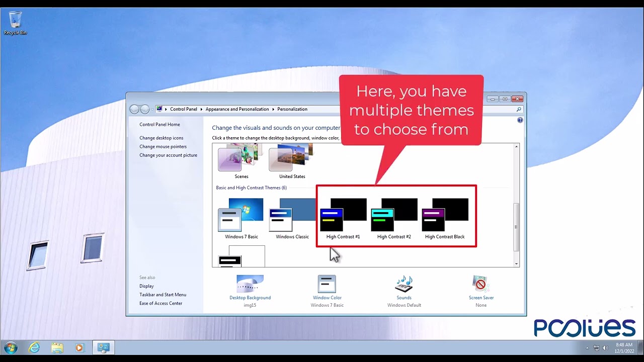Open Windows Media Player taskbar icon
This screenshot has height=362, width=644.
click(x=79, y=347)
